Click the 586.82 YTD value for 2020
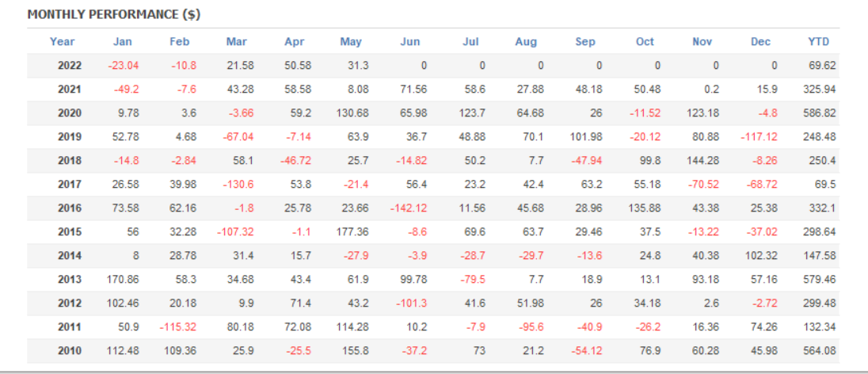 click(820, 113)
